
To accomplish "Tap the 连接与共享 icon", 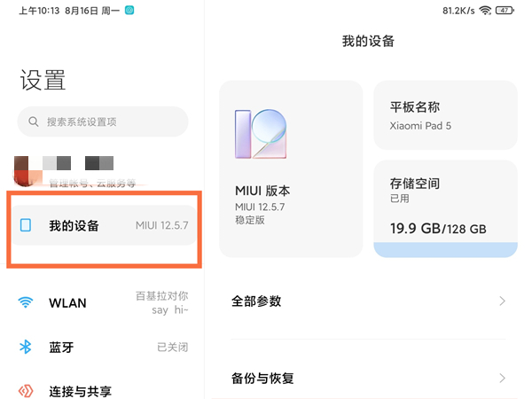I will pyautogui.click(x=27, y=390).
